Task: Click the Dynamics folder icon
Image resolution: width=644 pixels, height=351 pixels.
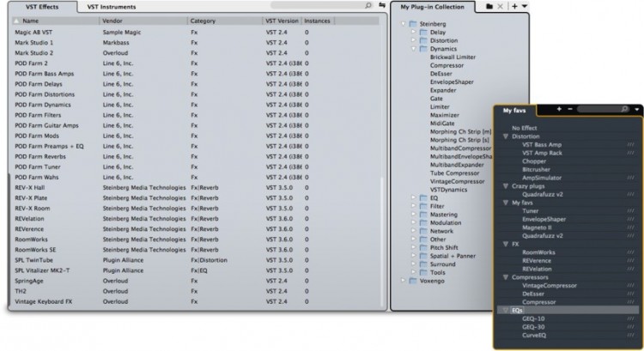Action: pyautogui.click(x=423, y=49)
